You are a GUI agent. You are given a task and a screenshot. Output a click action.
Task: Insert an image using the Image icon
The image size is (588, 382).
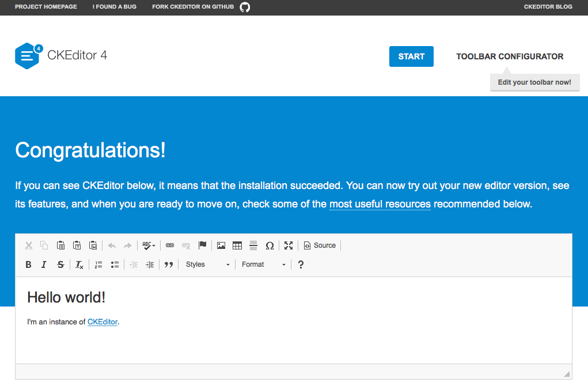pos(221,245)
